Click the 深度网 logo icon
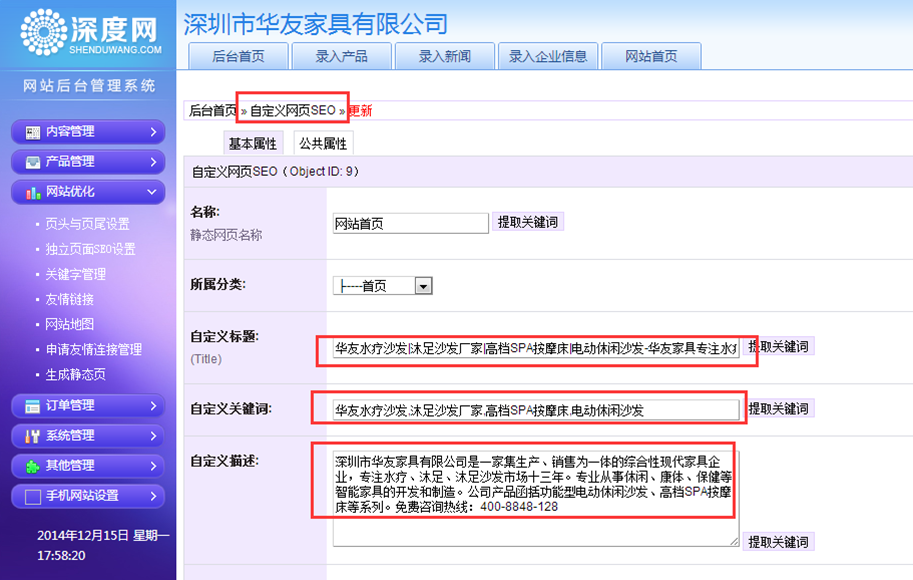The width and height of the screenshot is (913, 580). tap(42, 31)
